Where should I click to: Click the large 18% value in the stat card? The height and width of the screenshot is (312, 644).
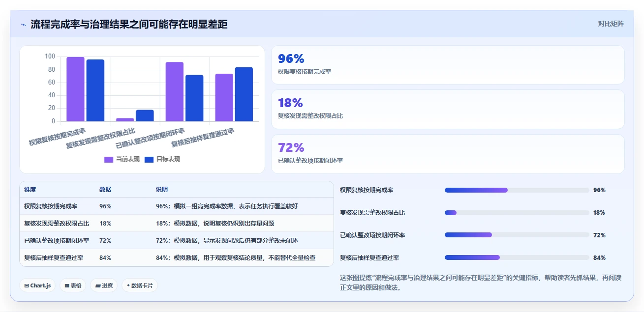coord(290,103)
